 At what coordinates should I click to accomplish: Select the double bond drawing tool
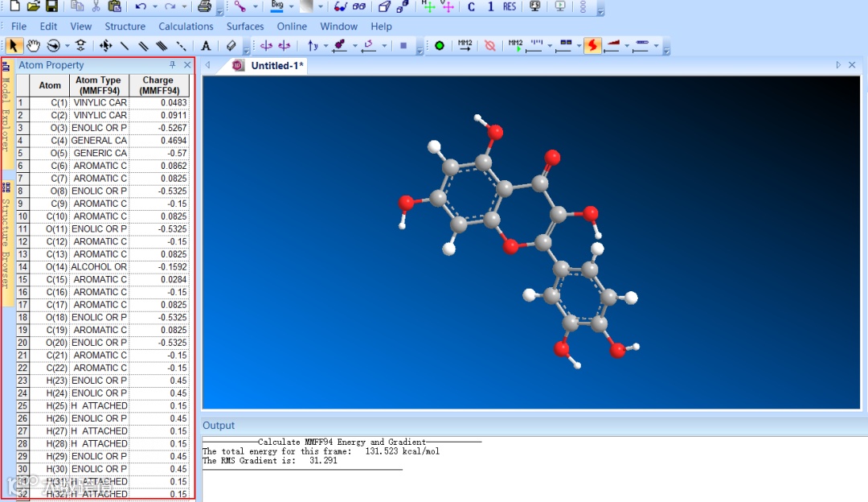click(143, 45)
